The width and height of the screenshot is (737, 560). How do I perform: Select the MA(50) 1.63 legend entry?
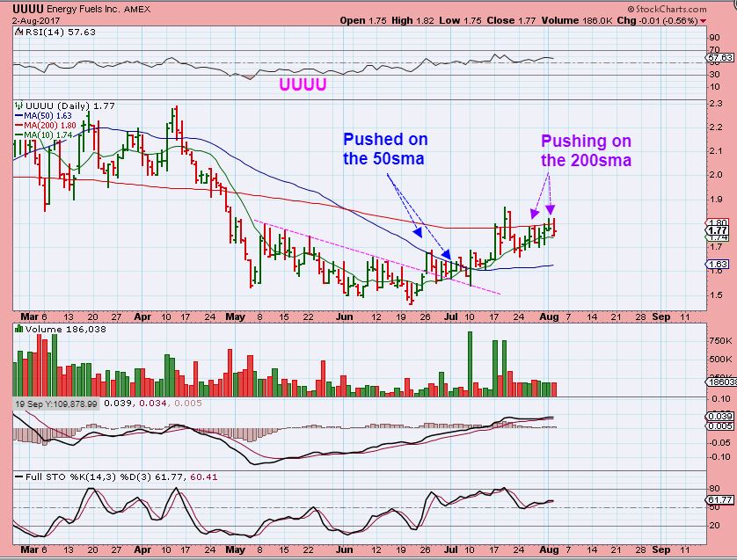(x=44, y=115)
